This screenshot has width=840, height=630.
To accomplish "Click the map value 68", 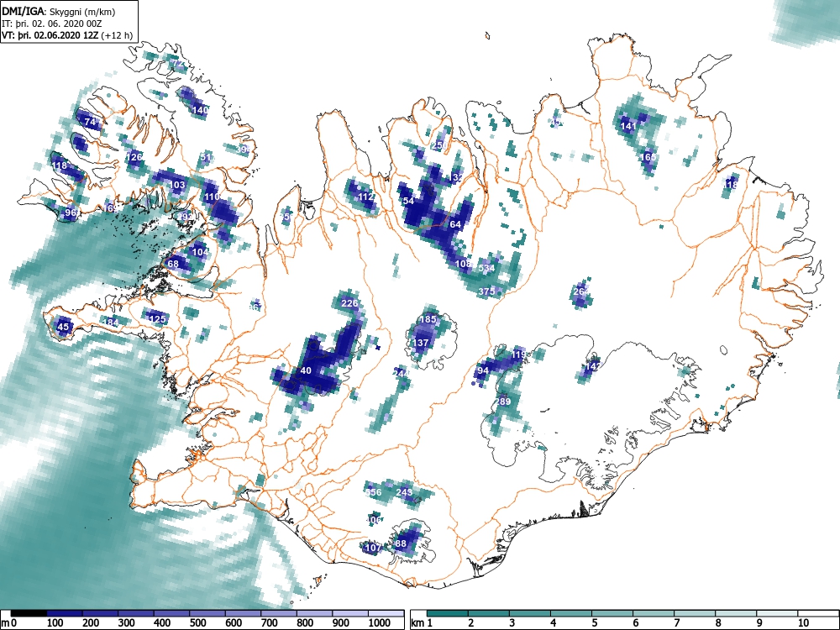I will (x=173, y=264).
